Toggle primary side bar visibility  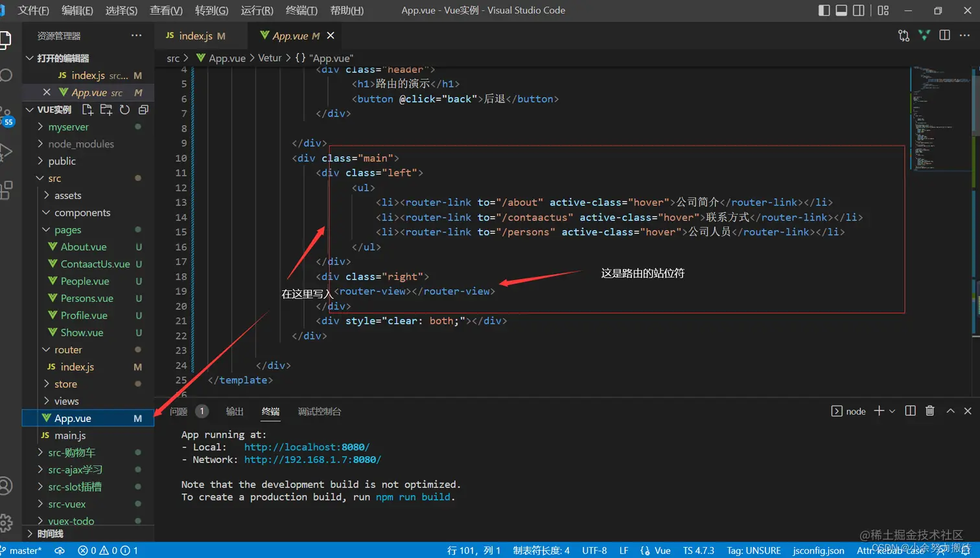pos(824,10)
